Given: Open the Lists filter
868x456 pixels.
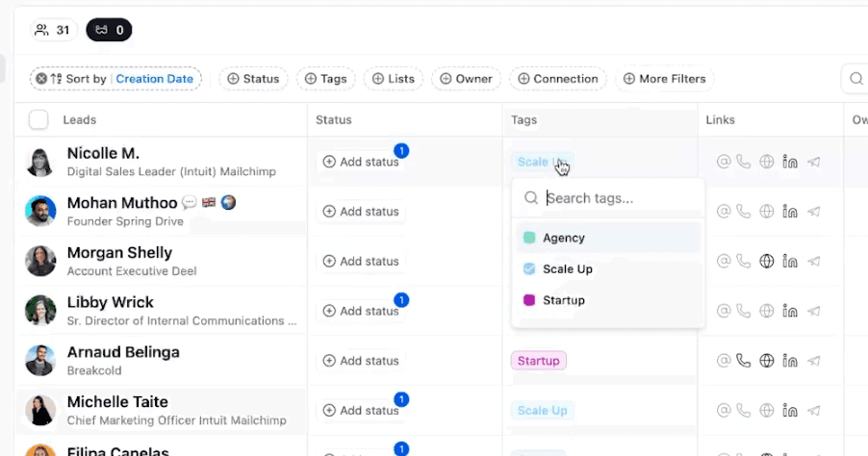Looking at the screenshot, I should pyautogui.click(x=393, y=79).
